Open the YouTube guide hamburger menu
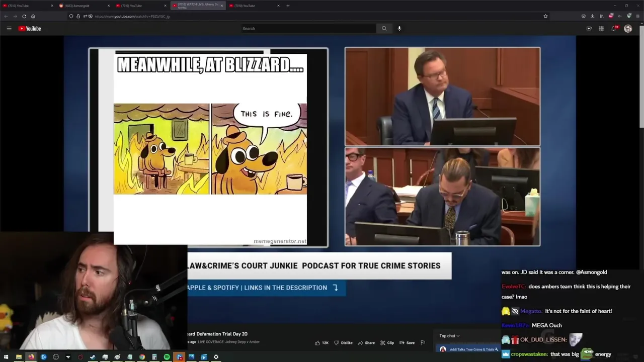 9,29
